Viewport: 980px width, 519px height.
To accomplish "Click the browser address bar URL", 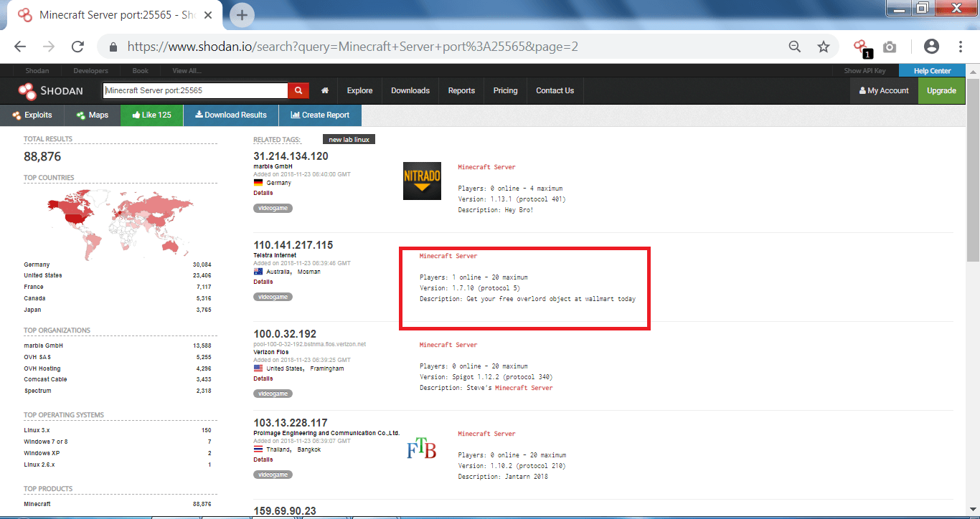I will pyautogui.click(x=352, y=47).
